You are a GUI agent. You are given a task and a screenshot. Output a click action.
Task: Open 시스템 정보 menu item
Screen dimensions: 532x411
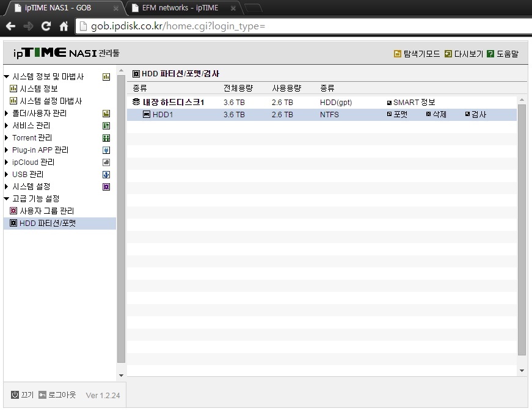tap(38, 89)
